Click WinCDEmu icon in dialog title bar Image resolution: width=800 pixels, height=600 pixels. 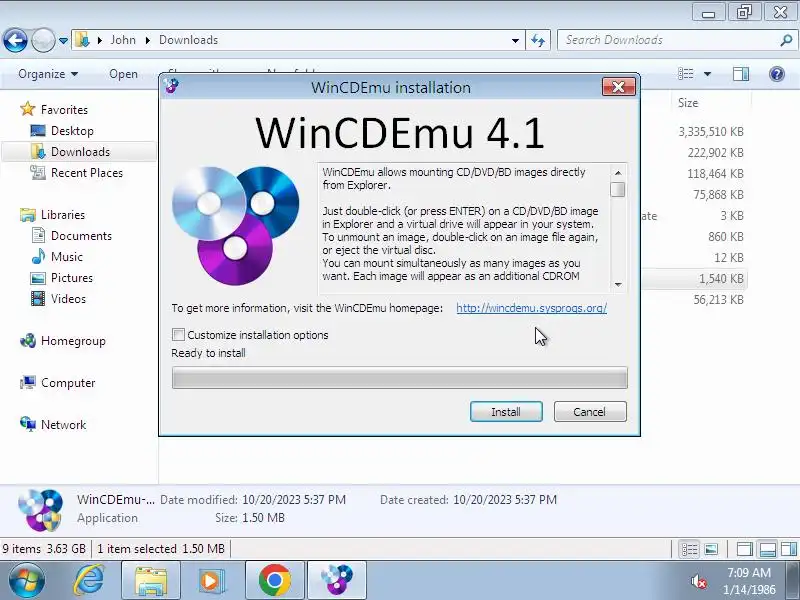[171, 86]
